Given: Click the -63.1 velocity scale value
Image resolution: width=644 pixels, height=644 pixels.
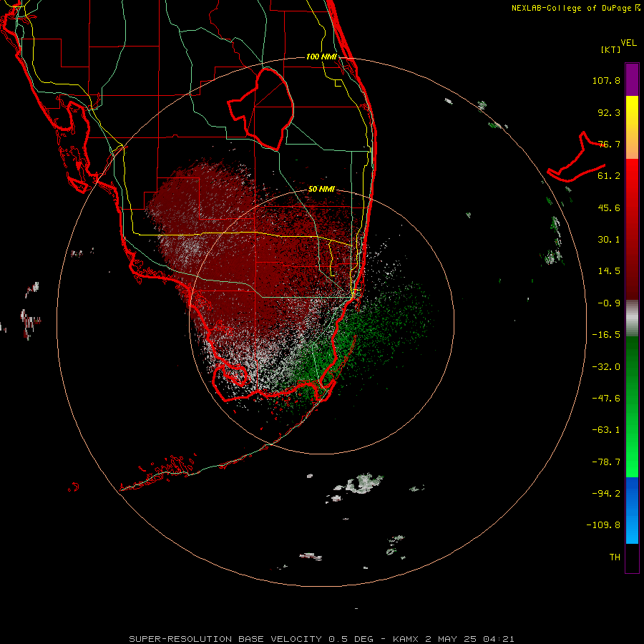Looking at the screenshot, I should (x=606, y=430).
